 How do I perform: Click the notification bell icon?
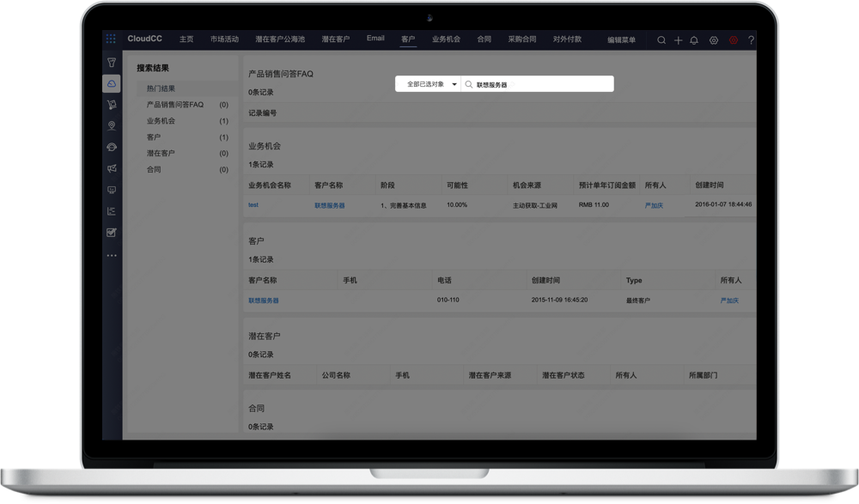tap(694, 39)
